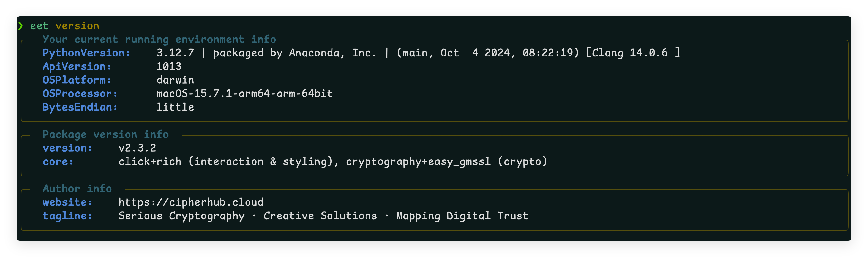Click the green prompt arrow symbol
The height and width of the screenshot is (257, 868).
click(x=21, y=26)
